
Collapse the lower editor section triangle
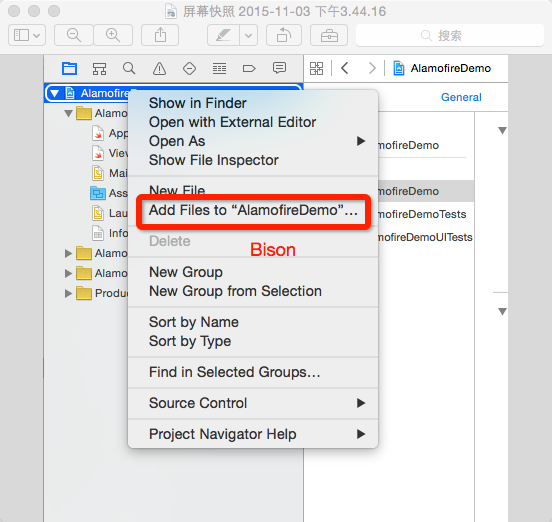(502, 312)
